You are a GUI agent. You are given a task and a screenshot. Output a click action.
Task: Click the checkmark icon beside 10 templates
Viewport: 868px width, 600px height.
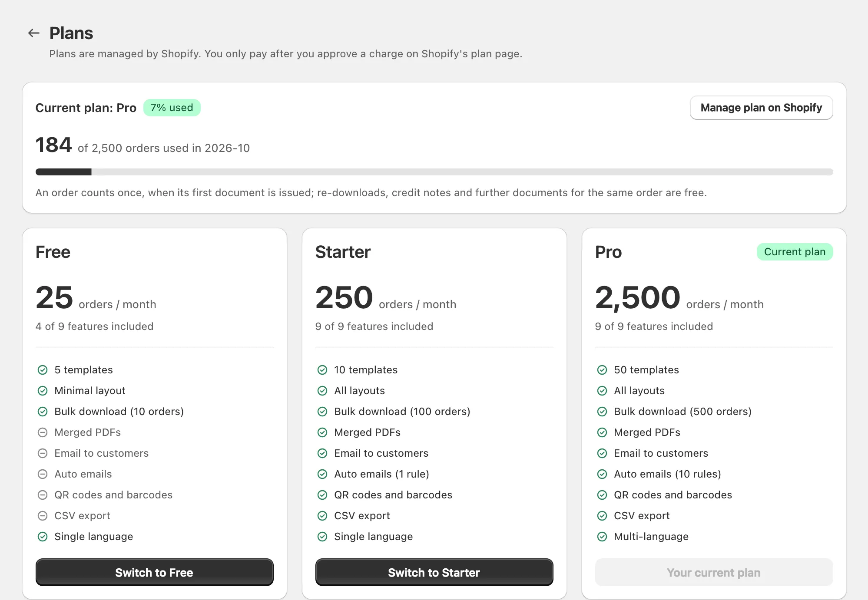pyautogui.click(x=322, y=370)
